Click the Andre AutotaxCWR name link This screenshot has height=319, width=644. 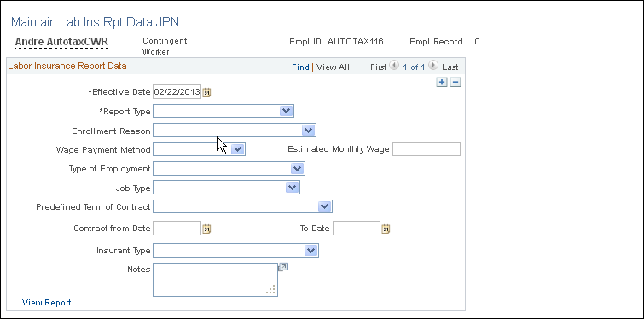point(61,42)
